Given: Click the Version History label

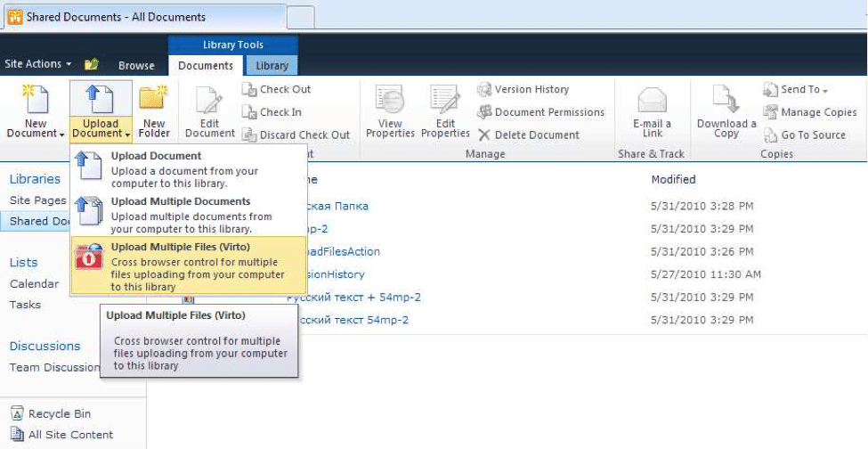Looking at the screenshot, I should coord(532,89).
